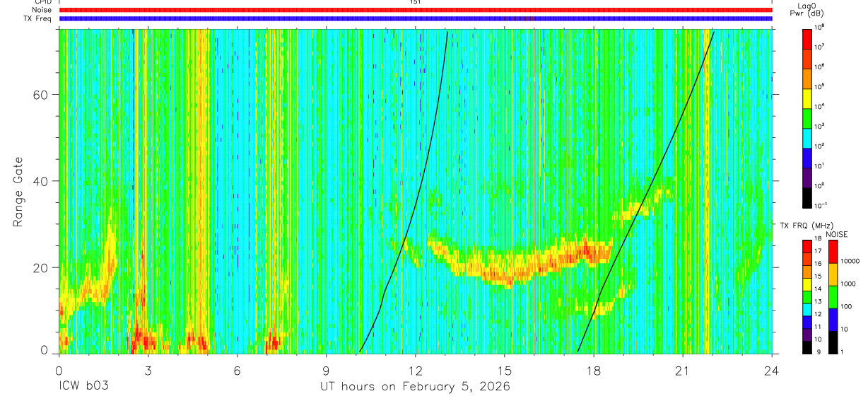Click the 10000 label on the NOISE scale
This screenshot has height=401, width=868.
pyautogui.click(x=850, y=261)
